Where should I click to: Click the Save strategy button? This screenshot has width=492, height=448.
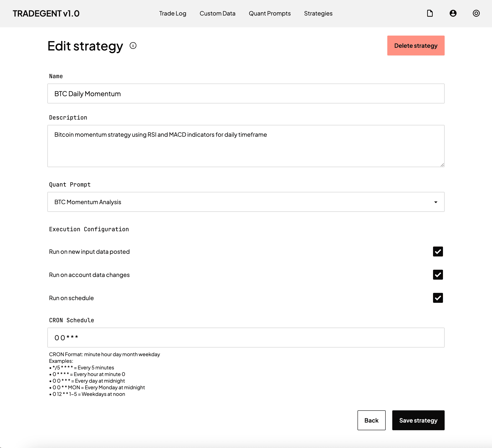[x=418, y=420]
